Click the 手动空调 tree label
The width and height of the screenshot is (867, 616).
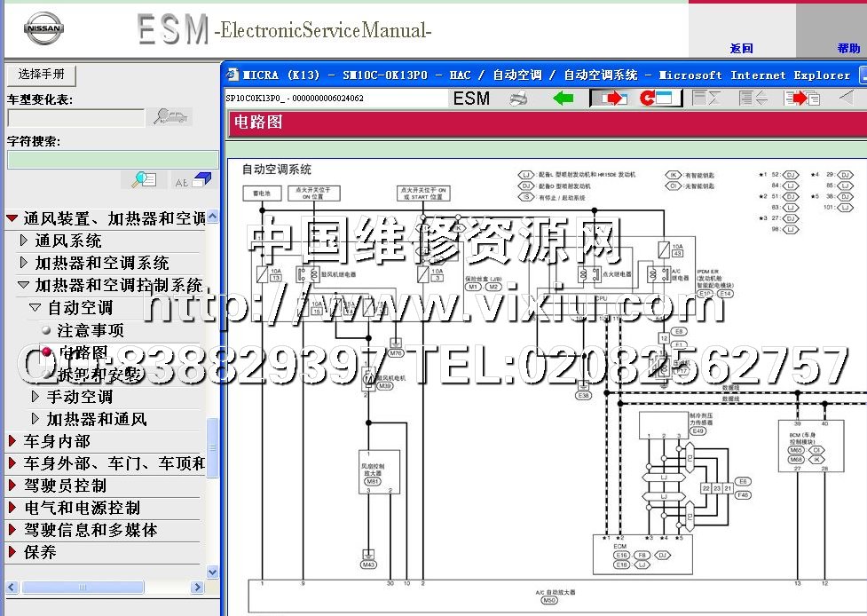pyautogui.click(x=80, y=397)
